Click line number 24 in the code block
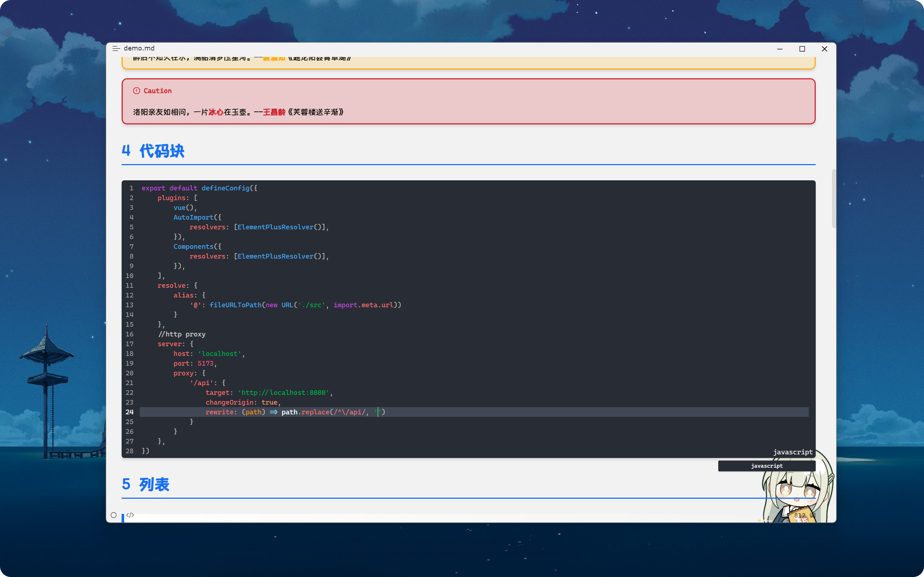This screenshot has height=577, width=924. tap(130, 412)
